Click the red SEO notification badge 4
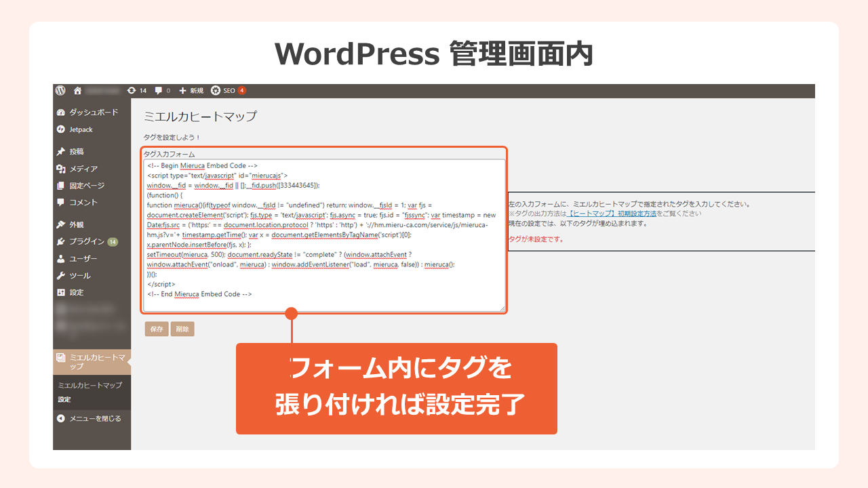Viewport: 868px width, 488px height. [x=241, y=90]
